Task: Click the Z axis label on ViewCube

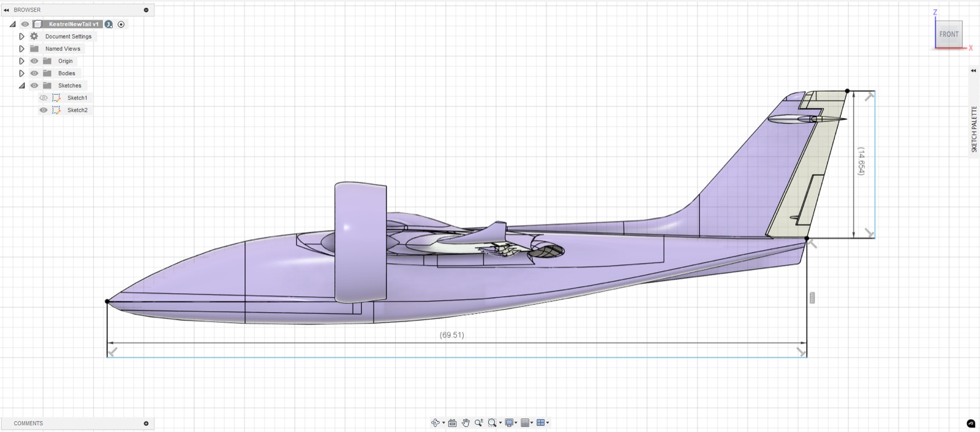Action: click(935, 12)
